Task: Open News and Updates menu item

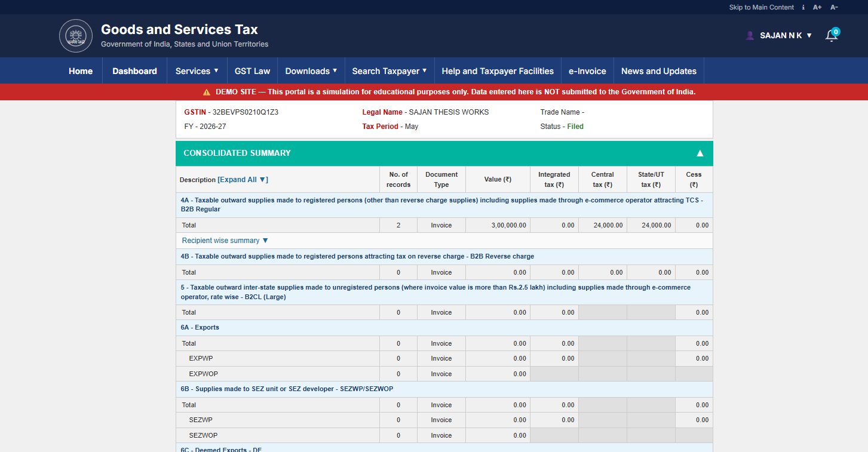Action: 659,71
